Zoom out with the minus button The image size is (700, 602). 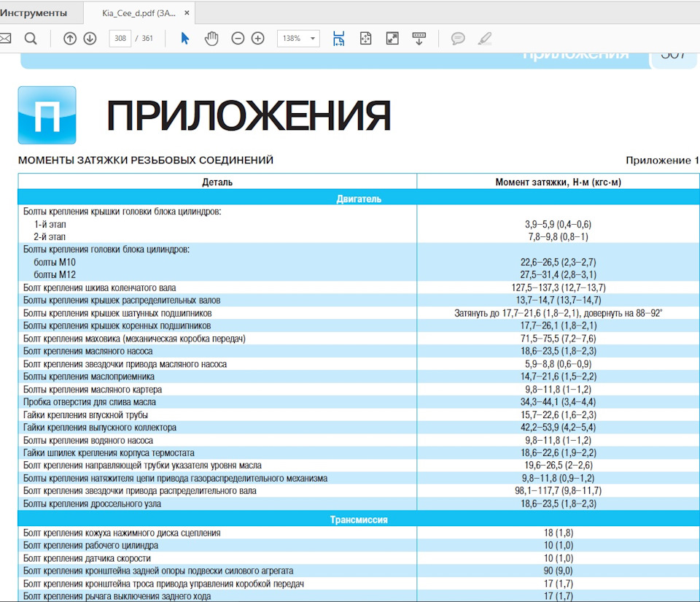click(238, 39)
